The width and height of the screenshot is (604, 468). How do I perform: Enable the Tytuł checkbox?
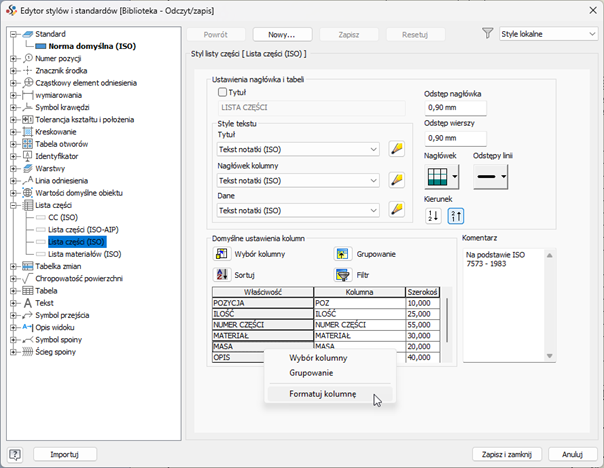[x=223, y=92]
